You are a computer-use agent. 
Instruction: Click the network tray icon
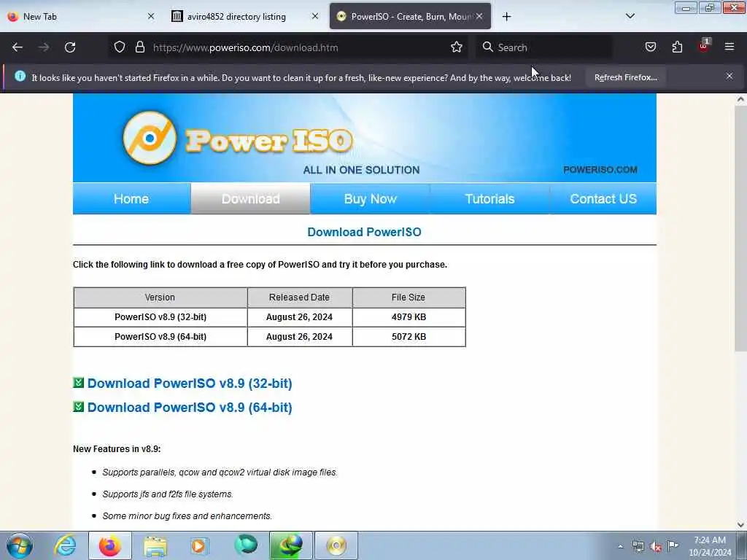pos(638,547)
